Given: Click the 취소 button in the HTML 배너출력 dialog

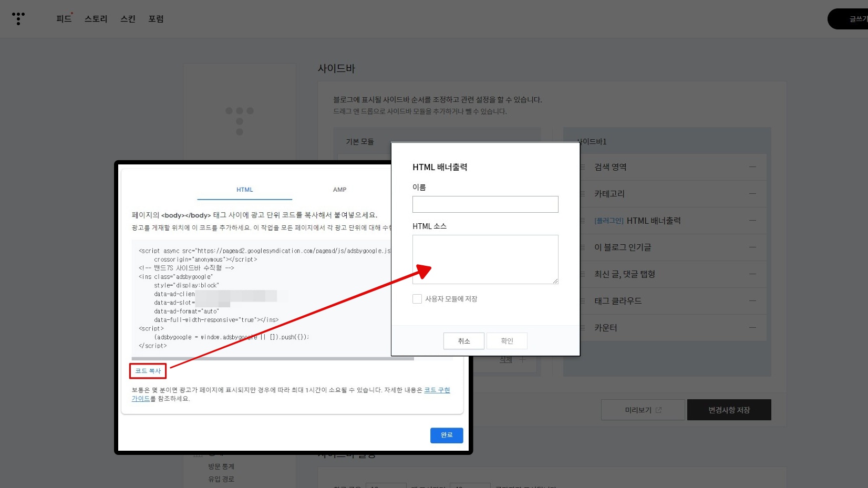Looking at the screenshot, I should (464, 341).
